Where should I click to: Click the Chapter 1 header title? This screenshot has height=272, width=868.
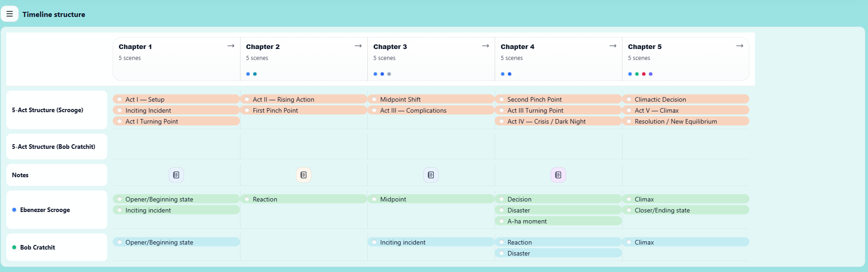(x=135, y=47)
